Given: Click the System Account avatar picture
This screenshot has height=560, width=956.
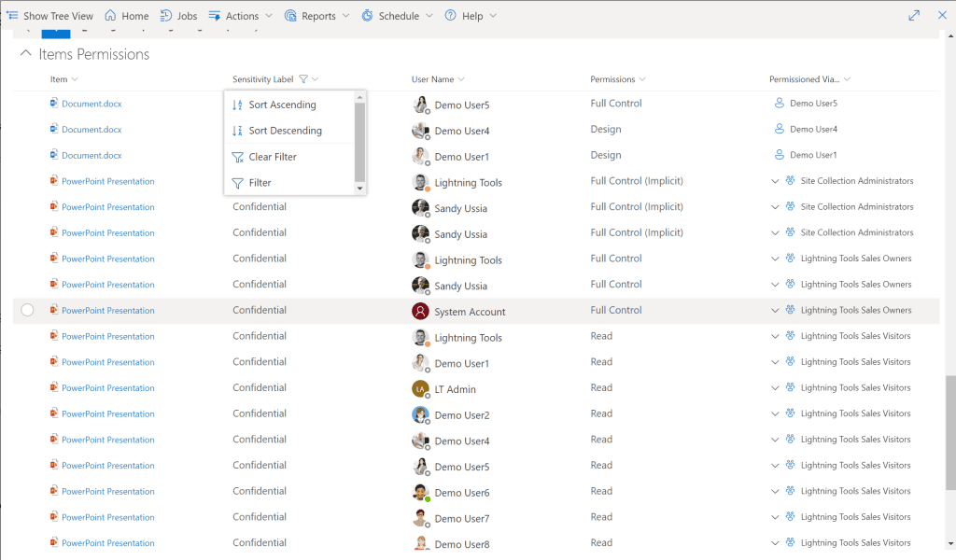Looking at the screenshot, I should click(420, 310).
